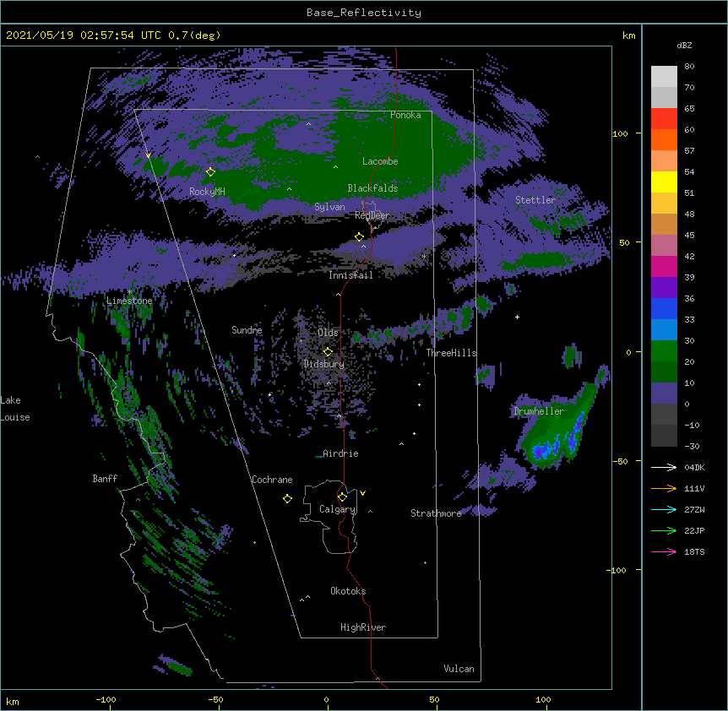Click the yellow V marker just east of Calgary
This screenshot has height=711, width=728.
(x=362, y=493)
